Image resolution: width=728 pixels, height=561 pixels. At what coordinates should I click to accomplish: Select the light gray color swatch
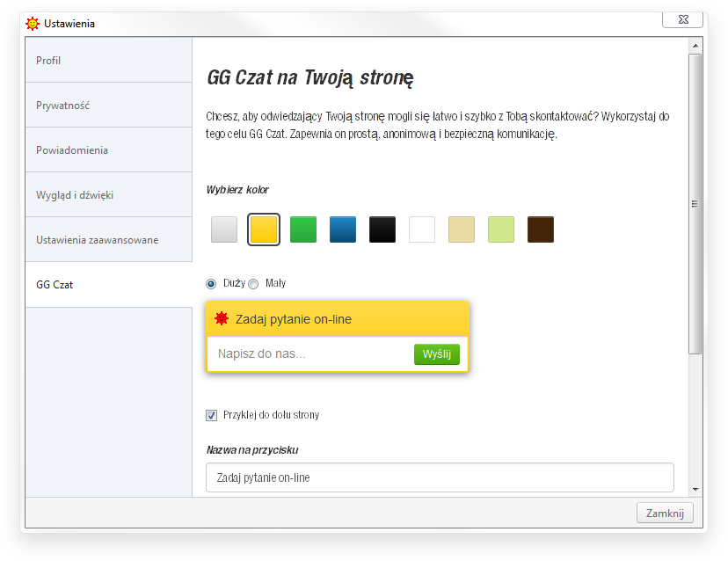click(224, 229)
